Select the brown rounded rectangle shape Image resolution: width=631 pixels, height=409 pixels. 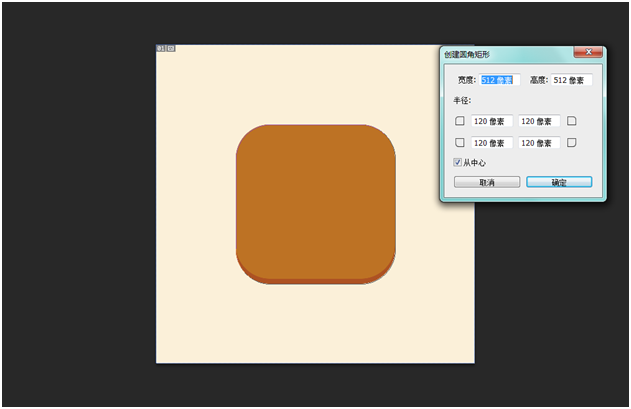click(316, 204)
